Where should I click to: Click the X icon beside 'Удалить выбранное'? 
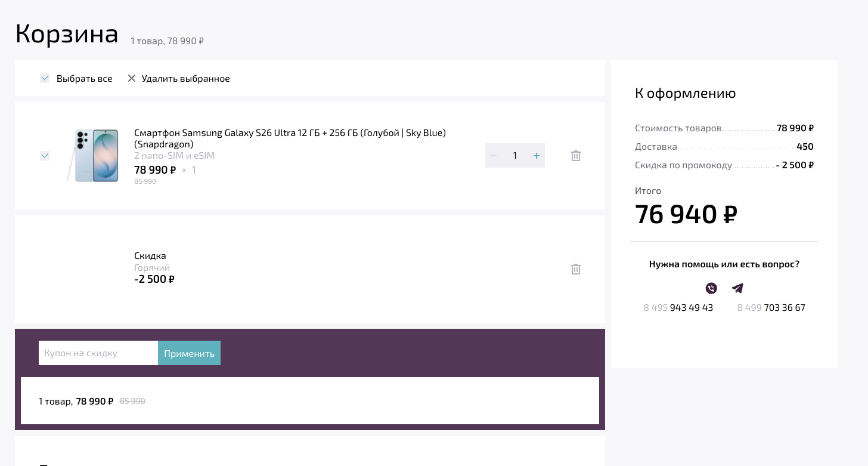132,78
